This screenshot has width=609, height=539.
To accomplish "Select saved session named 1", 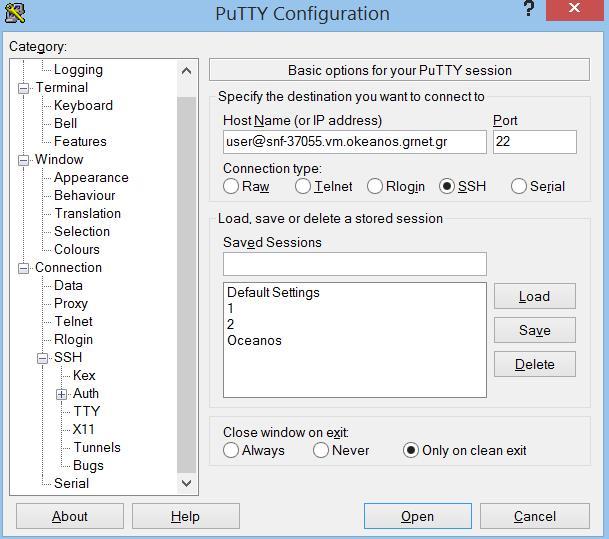I will (231, 308).
